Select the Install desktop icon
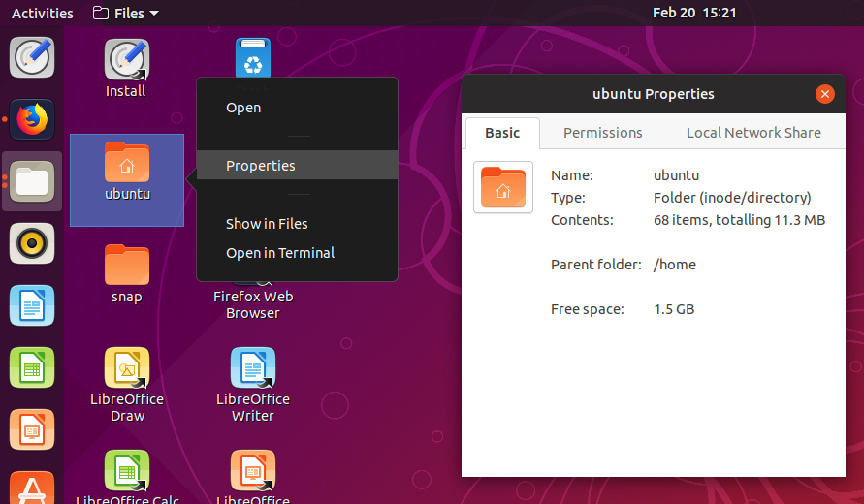 point(127,68)
